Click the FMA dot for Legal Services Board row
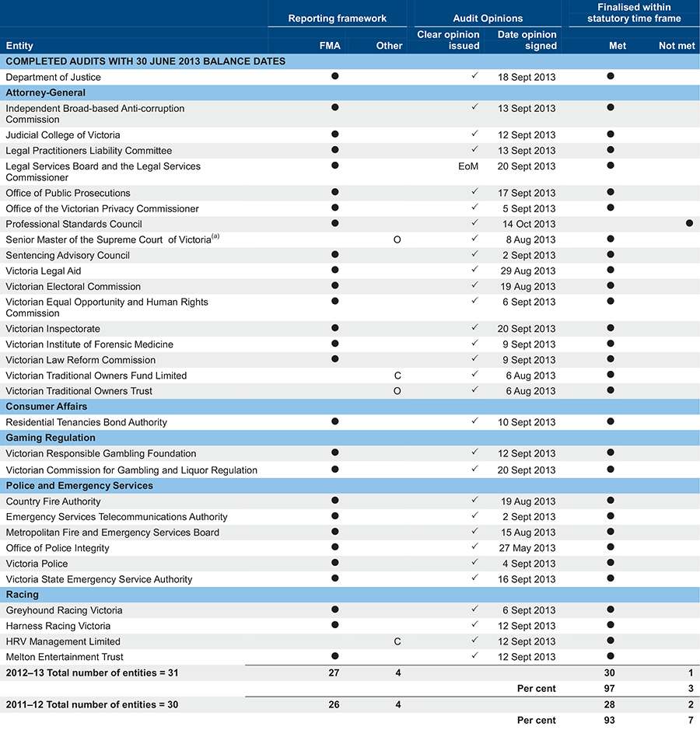The image size is (700, 730). pos(334,166)
